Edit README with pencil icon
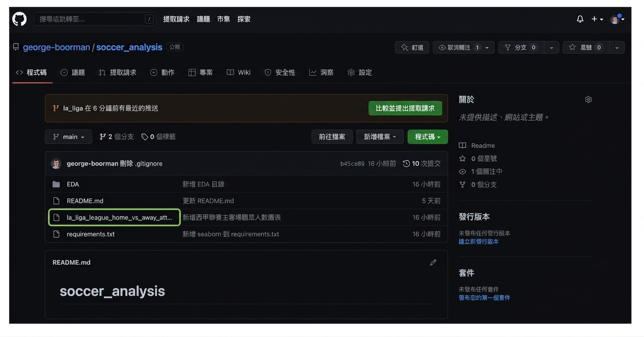The width and height of the screenshot is (644, 337). [433, 262]
